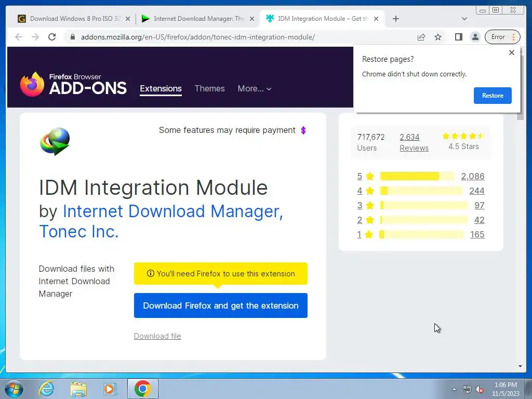Open the taskbar clock and date
Image resolution: width=532 pixels, height=399 pixels.
click(x=506, y=389)
